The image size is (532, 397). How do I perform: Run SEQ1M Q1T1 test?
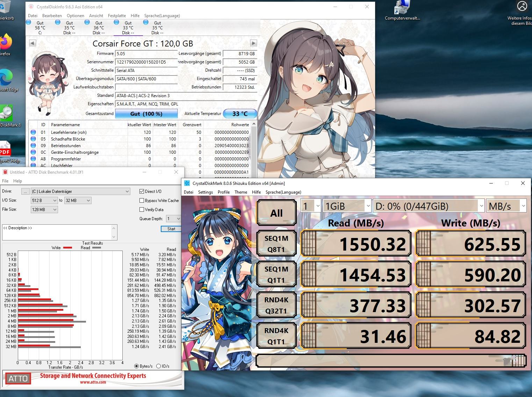click(x=276, y=274)
